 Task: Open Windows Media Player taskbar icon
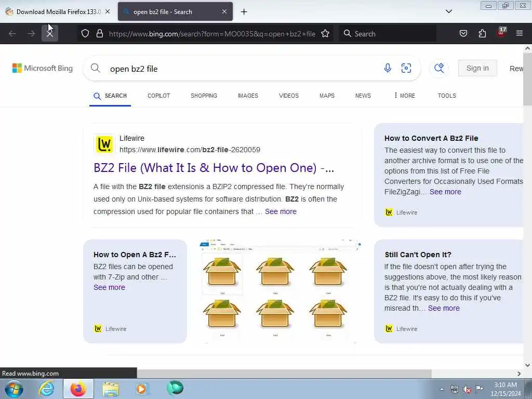coord(142,389)
